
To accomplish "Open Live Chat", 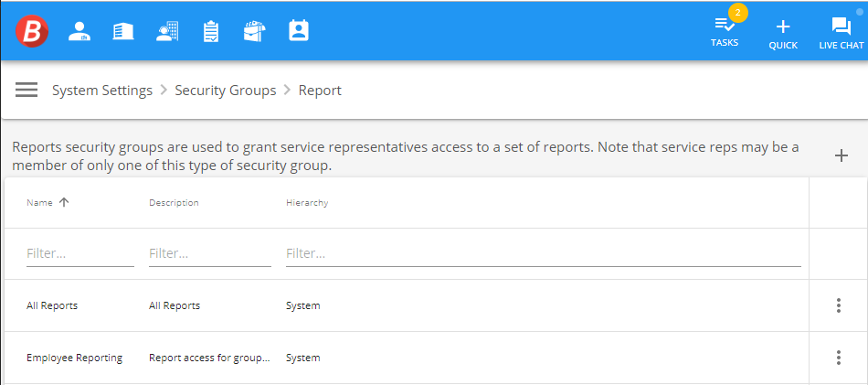I will 842,35.
